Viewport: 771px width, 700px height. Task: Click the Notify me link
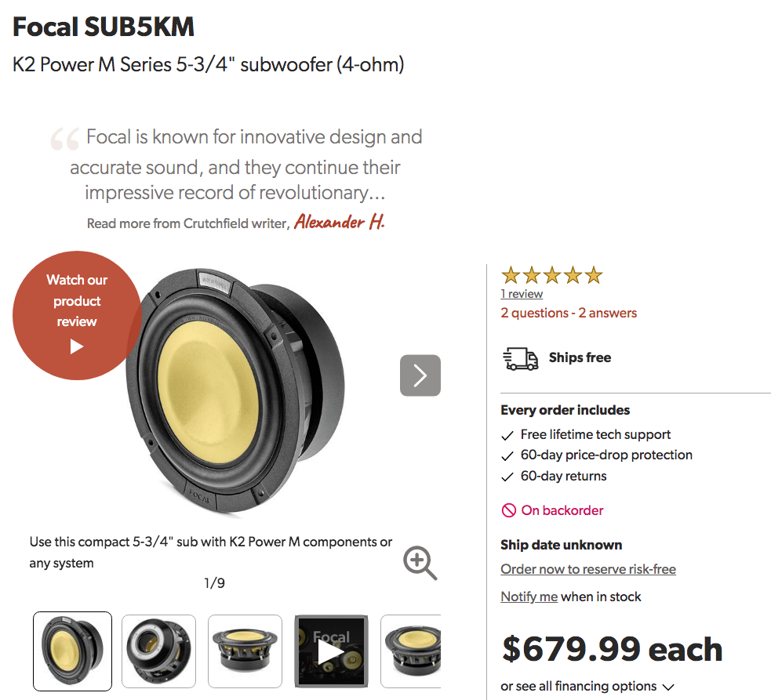click(529, 597)
